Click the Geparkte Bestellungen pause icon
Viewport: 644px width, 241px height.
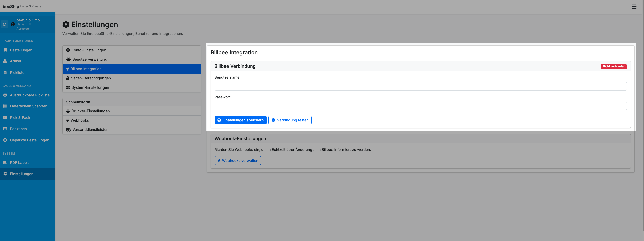[5, 140]
